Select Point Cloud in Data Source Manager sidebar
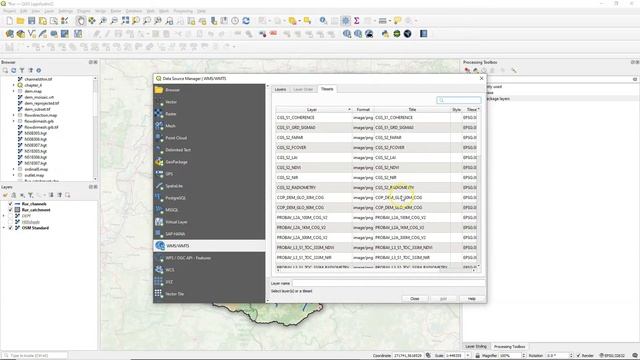This screenshot has height=360, width=640. click(209, 138)
